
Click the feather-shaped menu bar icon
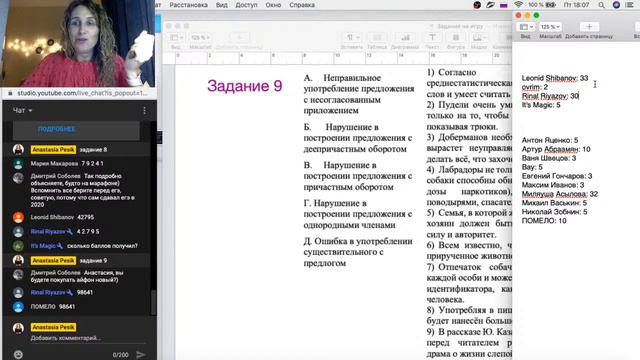pyautogui.click(x=490, y=5)
